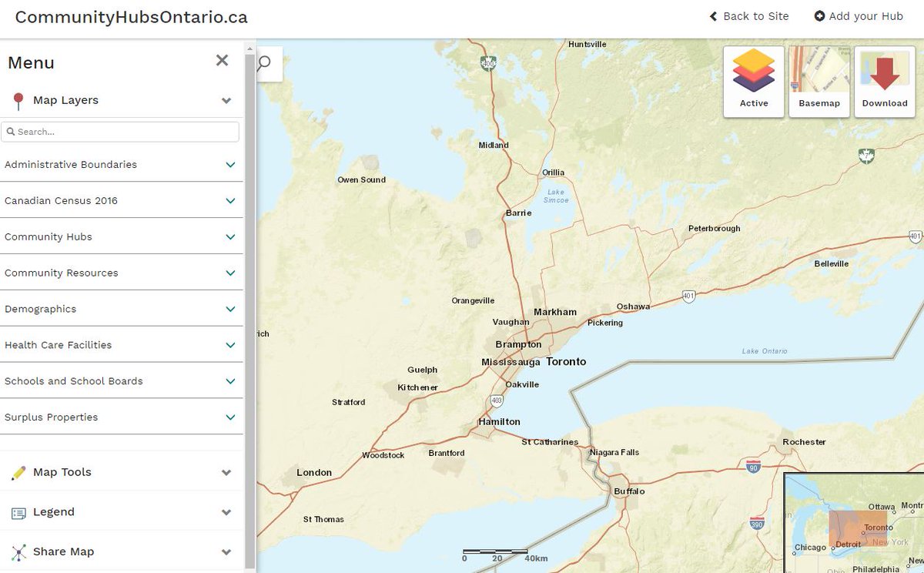The height and width of the screenshot is (573, 924).
Task: Open the map search magnifier
Action: coord(264,63)
